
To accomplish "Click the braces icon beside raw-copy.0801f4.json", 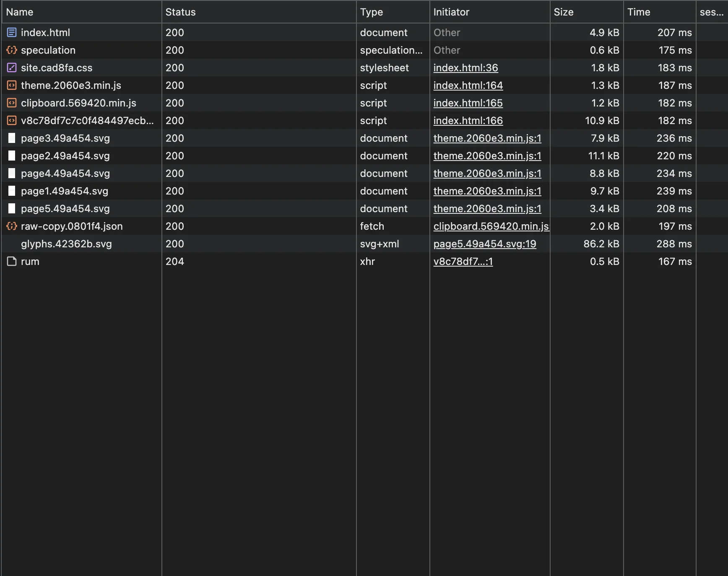I will [x=12, y=226].
